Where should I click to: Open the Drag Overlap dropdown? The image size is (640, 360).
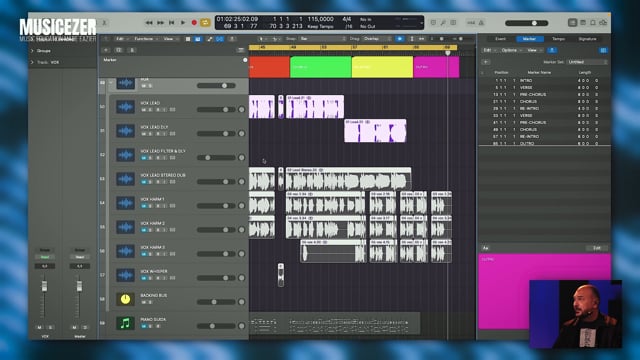(x=376, y=39)
